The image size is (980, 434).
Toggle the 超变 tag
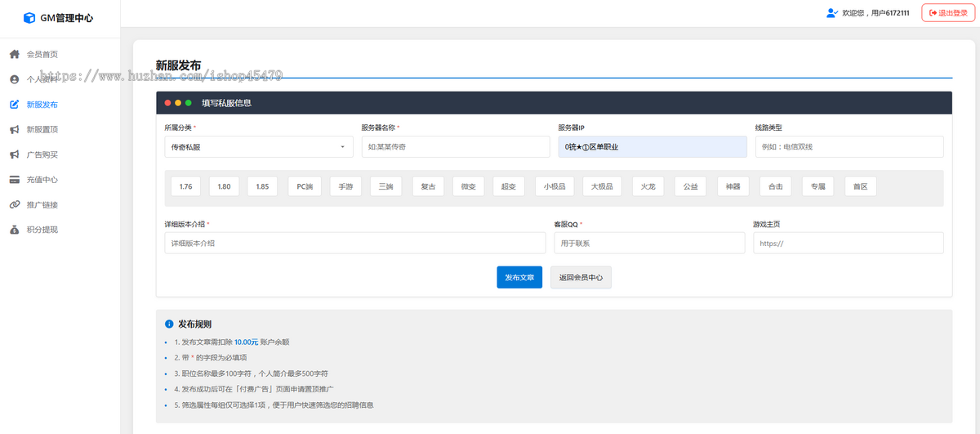[x=509, y=186]
